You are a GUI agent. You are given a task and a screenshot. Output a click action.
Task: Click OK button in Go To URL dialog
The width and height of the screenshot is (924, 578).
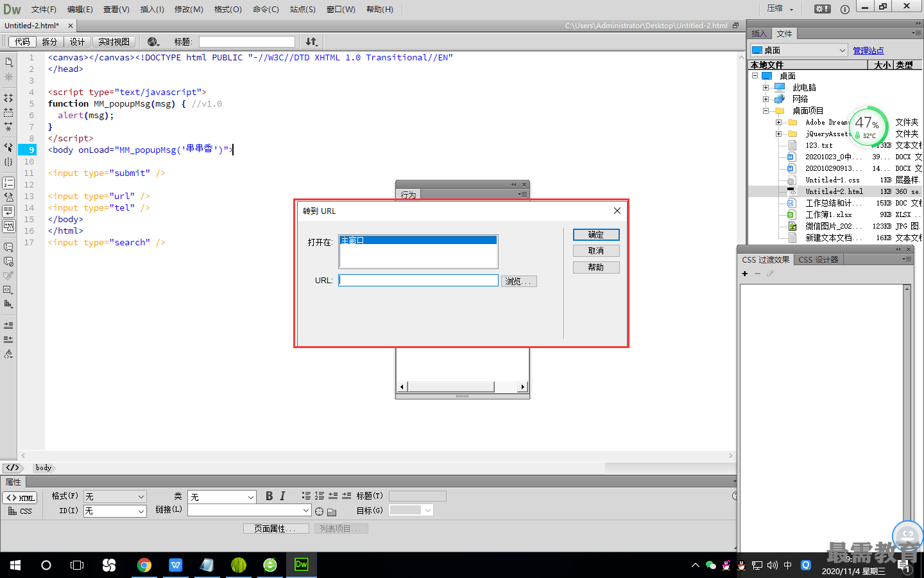pyautogui.click(x=596, y=235)
